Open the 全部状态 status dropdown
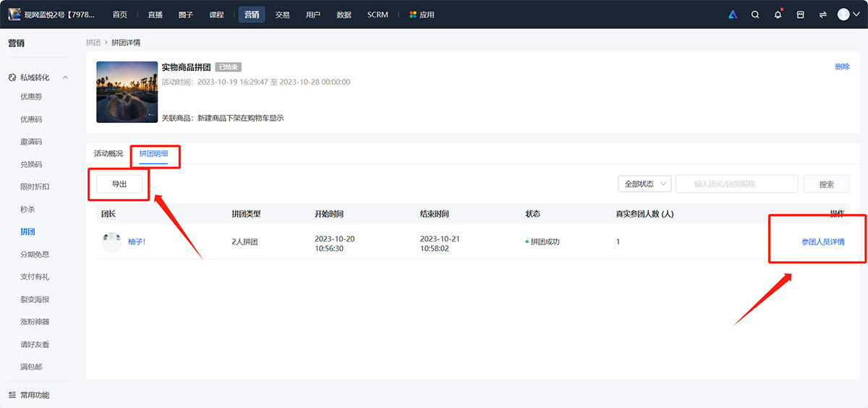This screenshot has height=408, width=868. tap(644, 184)
